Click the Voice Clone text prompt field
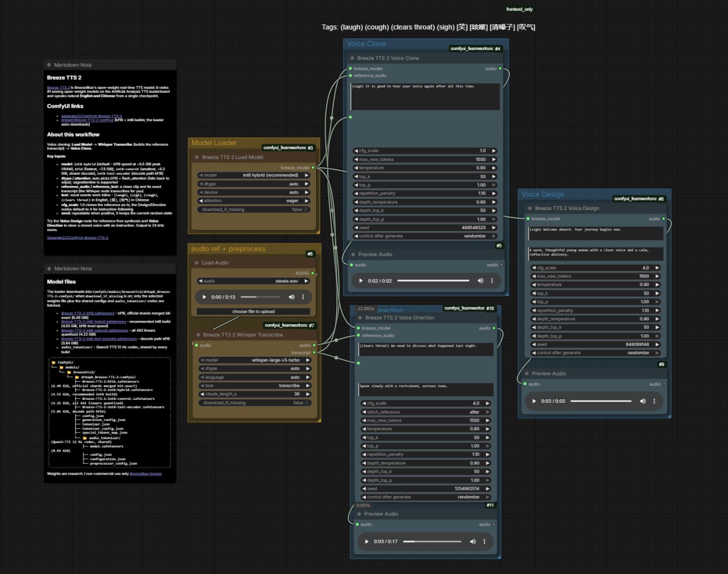 [x=425, y=97]
